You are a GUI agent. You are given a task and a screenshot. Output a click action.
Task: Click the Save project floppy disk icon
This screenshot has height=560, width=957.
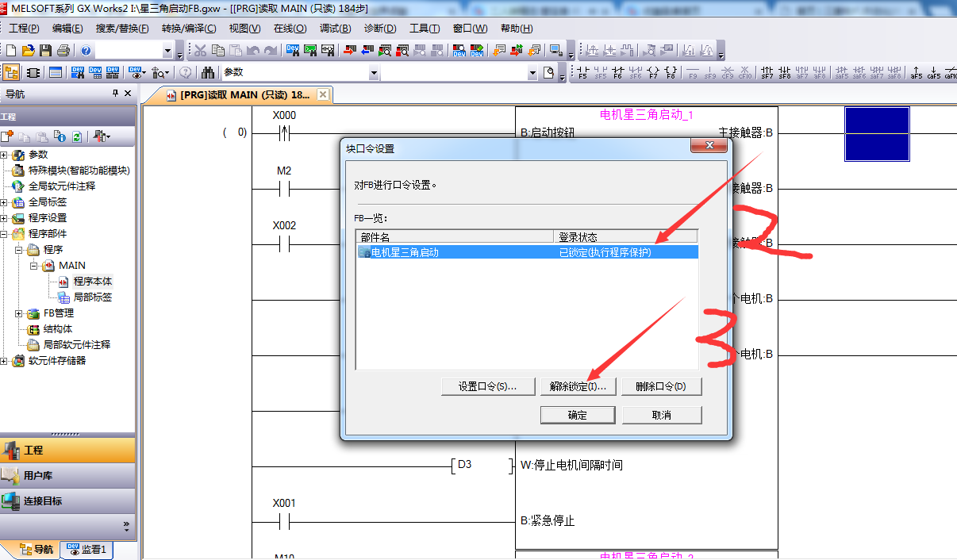(x=46, y=51)
